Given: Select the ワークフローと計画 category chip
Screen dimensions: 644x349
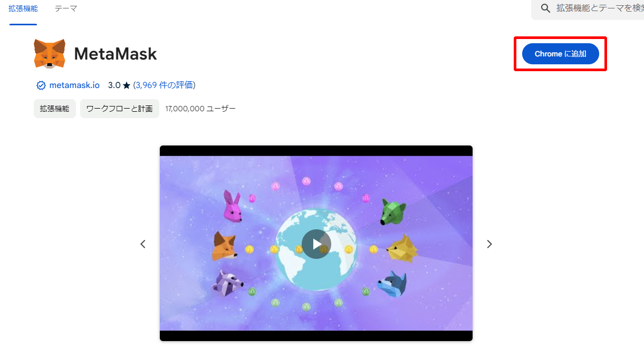Looking at the screenshot, I should 120,109.
